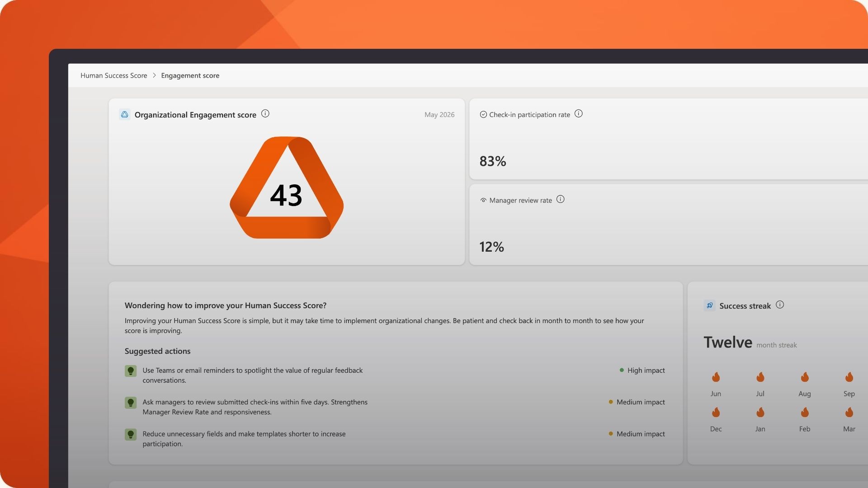Screen dimensions: 868x488
Task: Click the Twelve month streak text
Action: coord(750,343)
